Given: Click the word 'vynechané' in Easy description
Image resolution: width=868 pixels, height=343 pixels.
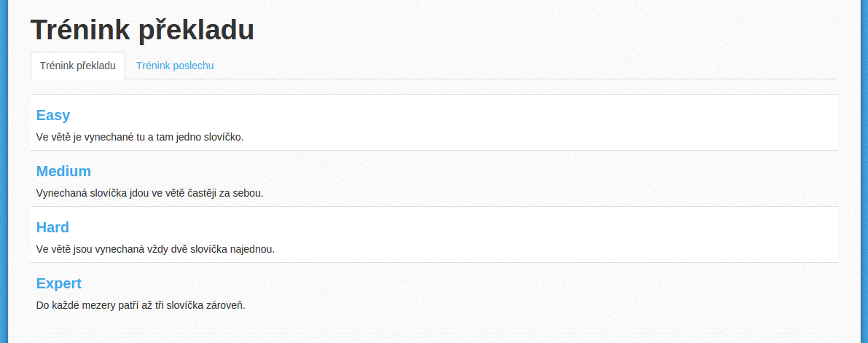Looking at the screenshot, I should pyautogui.click(x=109, y=137).
